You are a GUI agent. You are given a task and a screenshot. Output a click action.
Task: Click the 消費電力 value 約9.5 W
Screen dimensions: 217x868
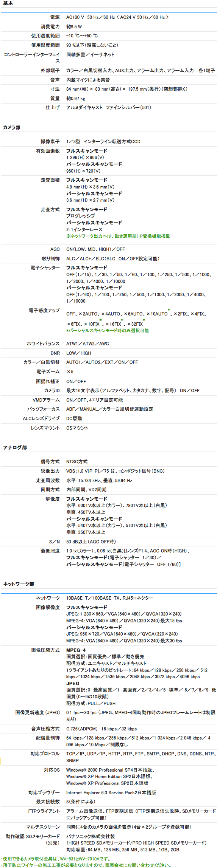tap(74, 27)
